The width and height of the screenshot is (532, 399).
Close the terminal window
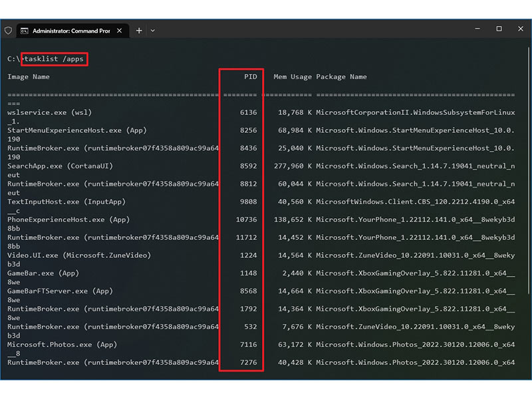click(x=521, y=29)
